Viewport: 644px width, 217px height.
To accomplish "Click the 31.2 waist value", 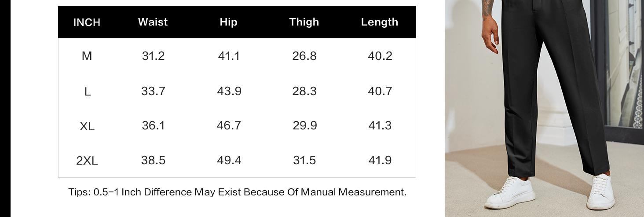I will (x=153, y=56).
